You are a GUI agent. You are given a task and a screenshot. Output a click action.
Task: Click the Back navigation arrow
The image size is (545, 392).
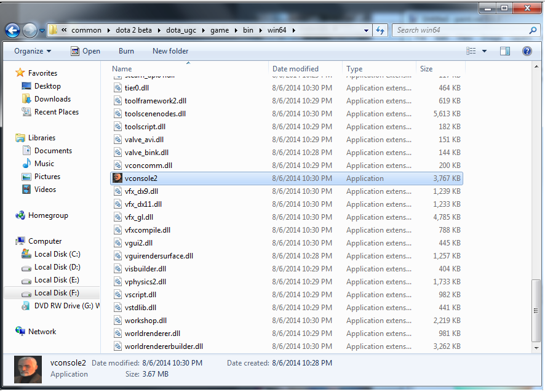[x=12, y=31]
